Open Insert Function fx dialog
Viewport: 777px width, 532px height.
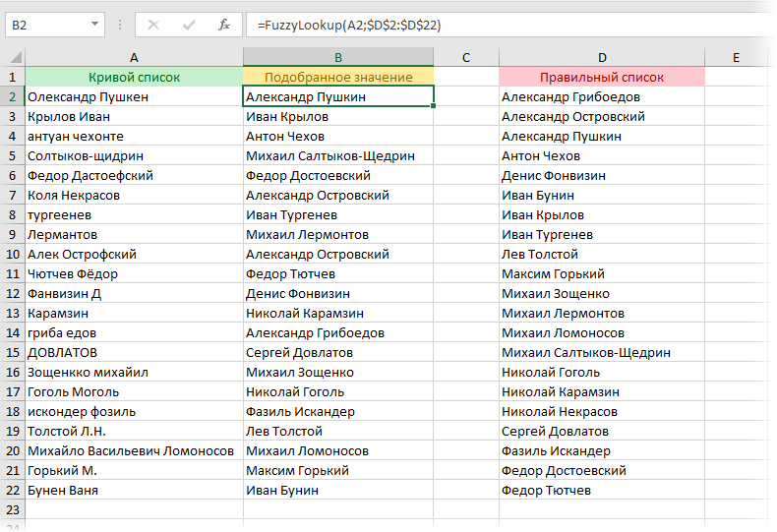(x=224, y=25)
